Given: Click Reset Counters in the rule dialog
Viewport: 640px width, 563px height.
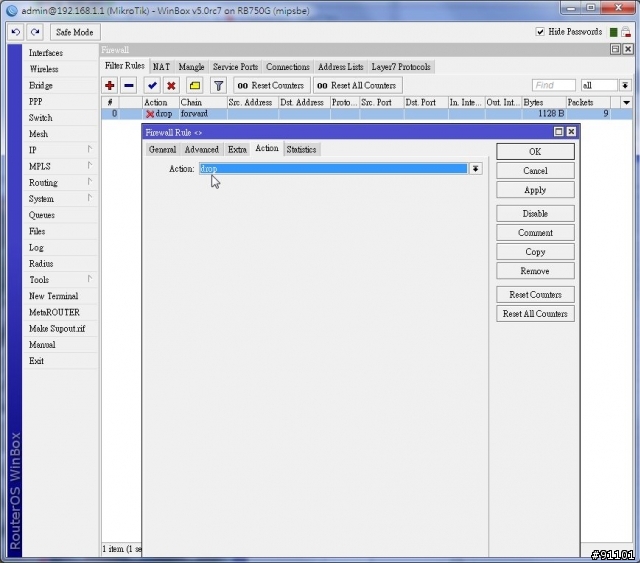Looking at the screenshot, I should tap(535, 295).
